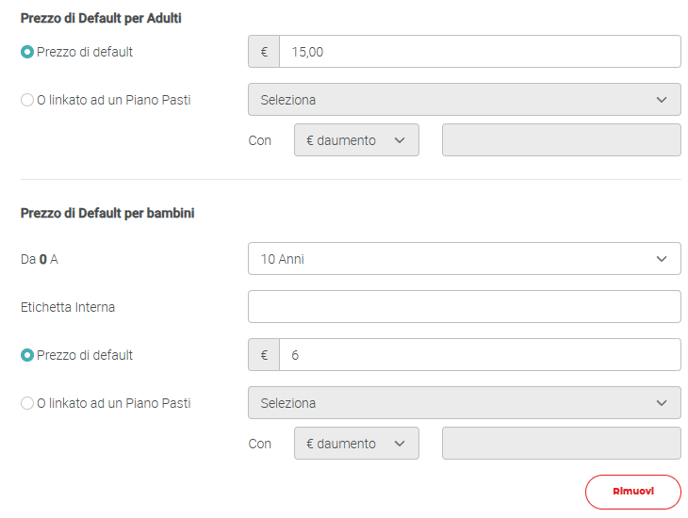Click into the children price field showing 6
688x518 pixels.
point(480,355)
